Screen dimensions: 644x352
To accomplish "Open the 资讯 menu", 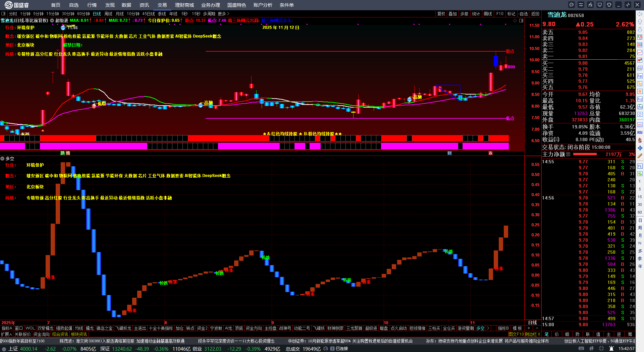I will pyautogui.click(x=144, y=5).
